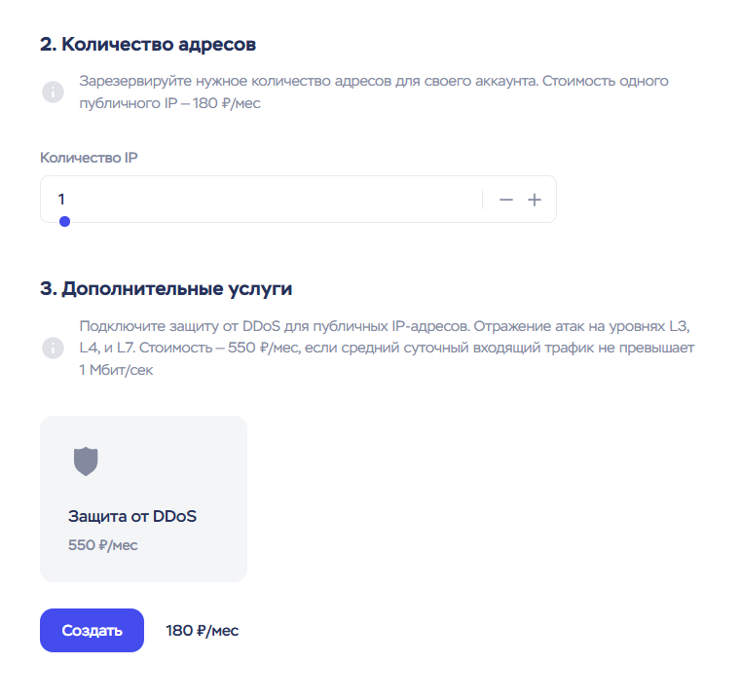Click публичного IP – 180 ₽/мес description line
This screenshot has height=700, width=742.
169,103
